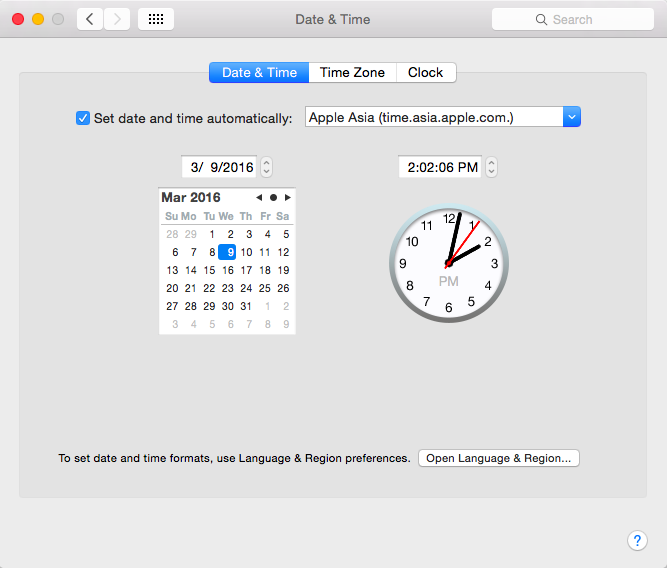
Task: Select the Date & Time tab
Action: coord(259,72)
